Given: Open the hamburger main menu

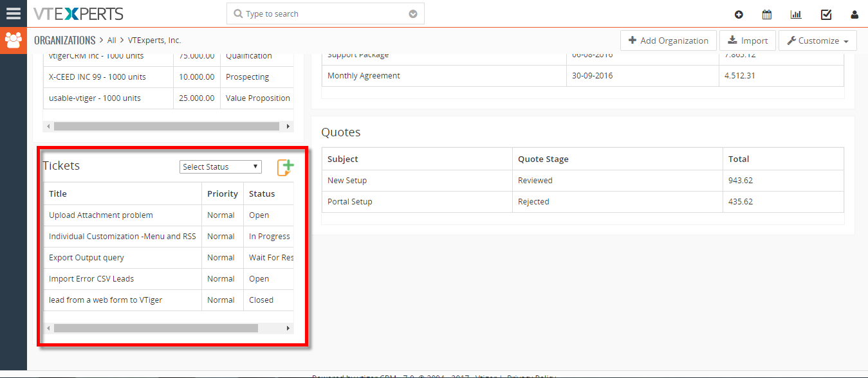Looking at the screenshot, I should point(14,14).
